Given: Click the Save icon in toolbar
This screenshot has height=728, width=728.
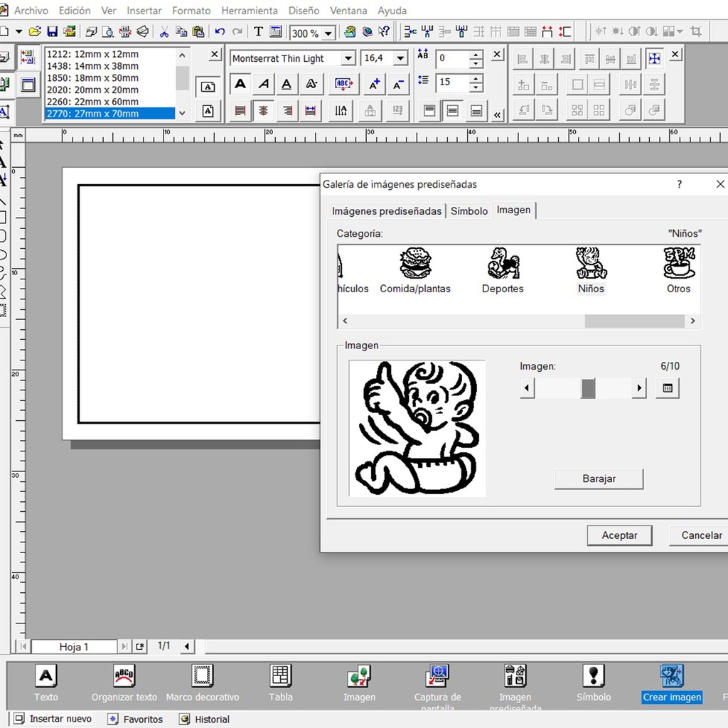Looking at the screenshot, I should [x=52, y=31].
